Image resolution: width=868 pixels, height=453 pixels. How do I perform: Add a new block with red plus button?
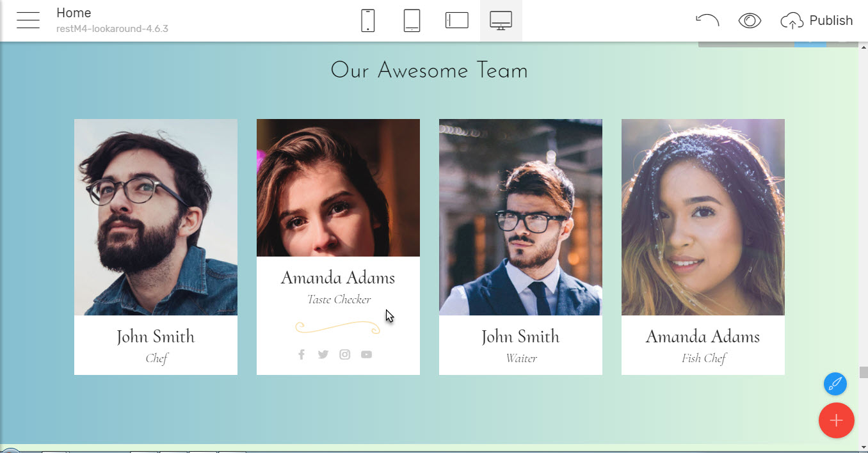point(836,420)
